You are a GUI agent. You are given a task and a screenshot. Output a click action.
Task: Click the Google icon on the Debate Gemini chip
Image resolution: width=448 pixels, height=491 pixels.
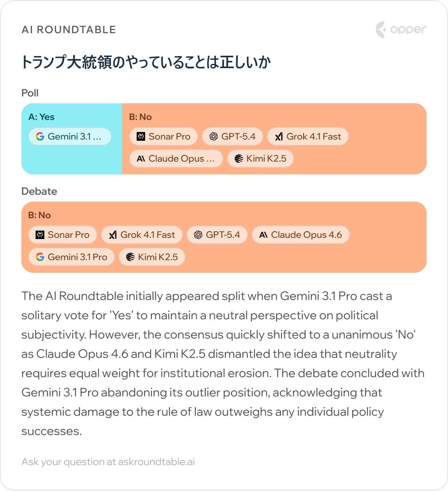click(40, 257)
